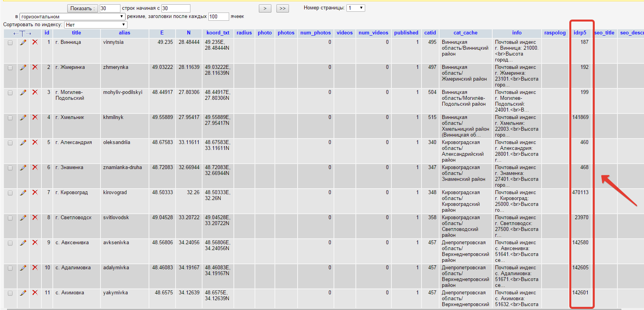
Task: Click alias cell kirovograd
Action: click(115, 193)
